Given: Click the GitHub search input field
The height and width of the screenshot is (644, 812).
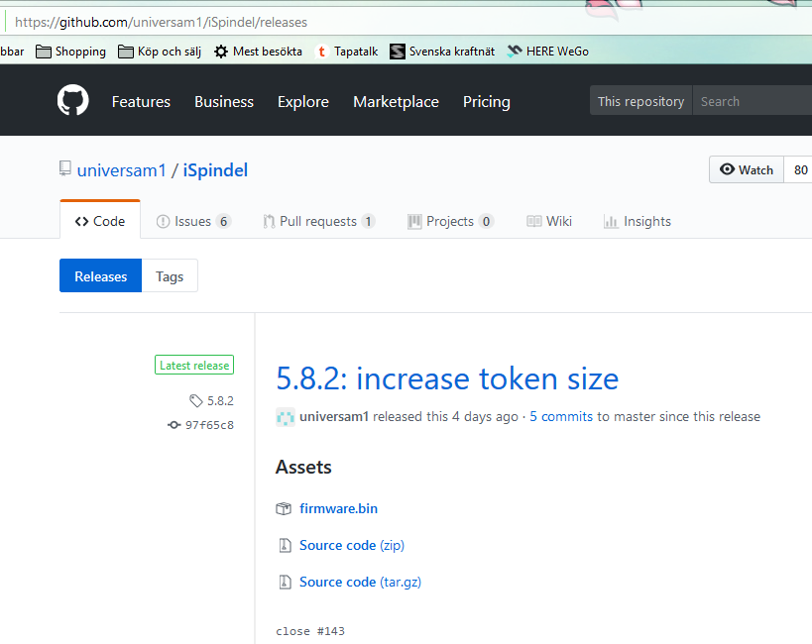Looking at the screenshot, I should pyautogui.click(x=754, y=101).
